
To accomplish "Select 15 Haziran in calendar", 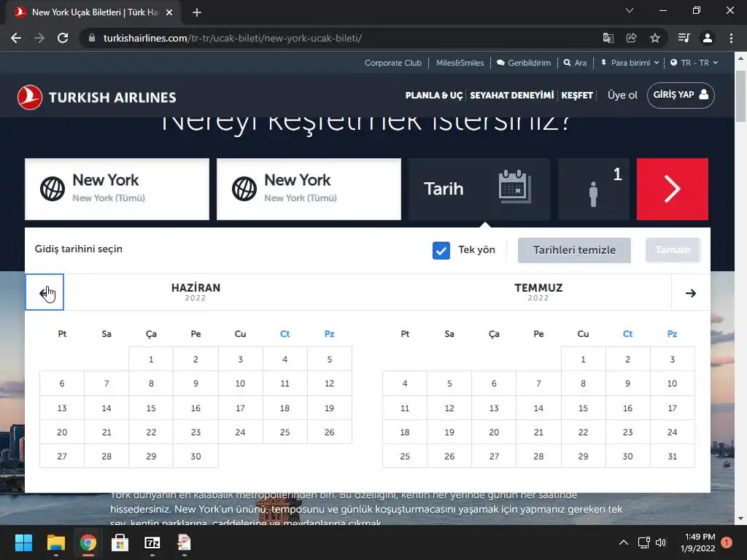I will pos(151,408).
